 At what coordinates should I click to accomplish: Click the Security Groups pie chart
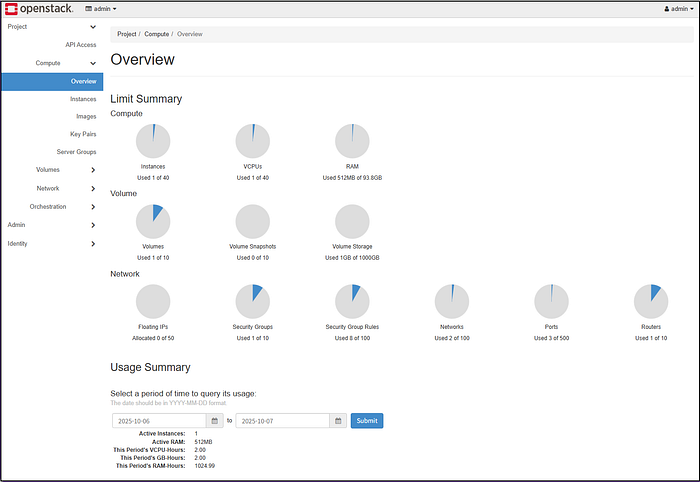coord(253,302)
